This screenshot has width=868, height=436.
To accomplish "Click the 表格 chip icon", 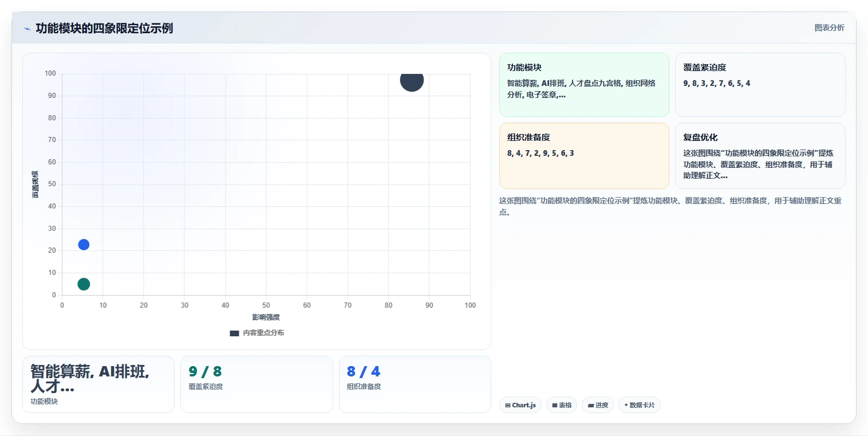I will [555, 405].
